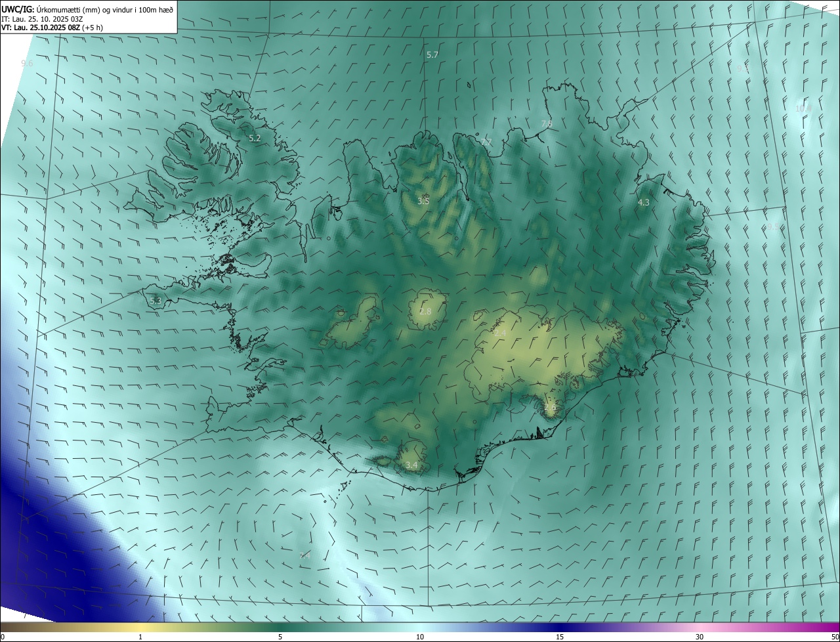This screenshot has width=840, height=642.
Task: Click the 2.6 value label near the southeast coast
Action: click(x=550, y=408)
